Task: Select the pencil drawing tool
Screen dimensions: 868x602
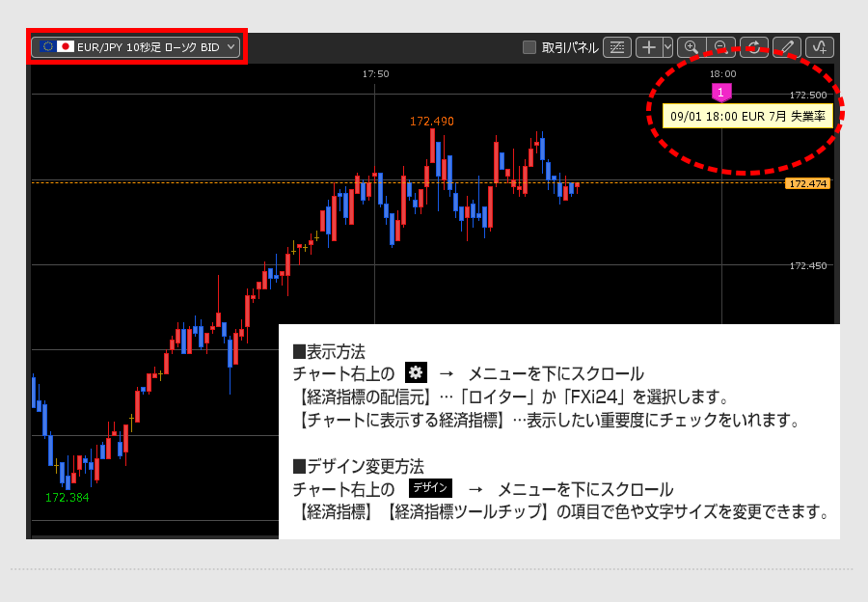Action: pos(787,47)
